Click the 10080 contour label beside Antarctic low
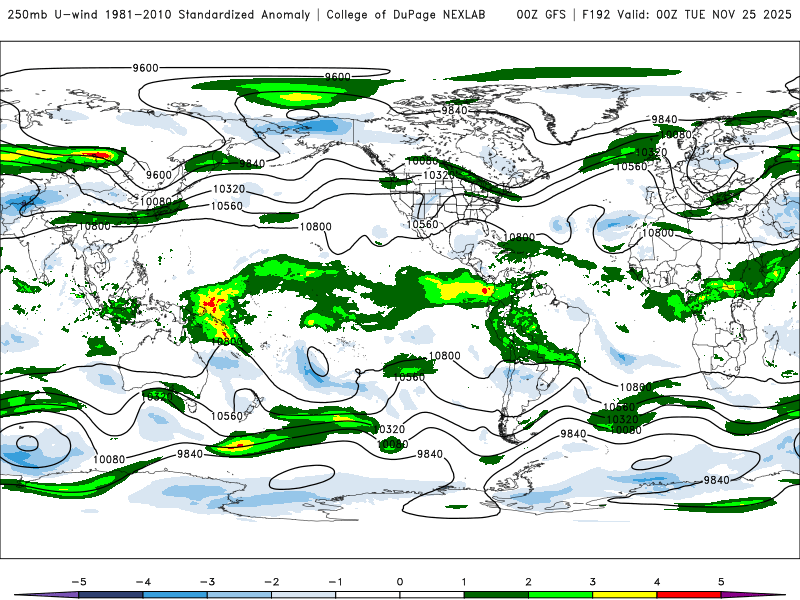This screenshot has height=600, width=800. (109, 459)
